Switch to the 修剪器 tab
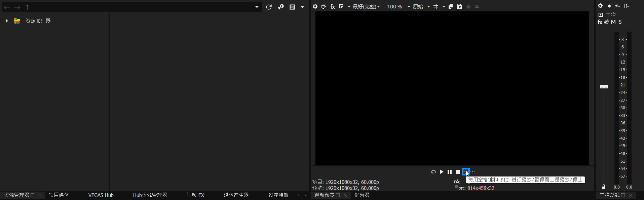This screenshot has width=644, height=200. click(x=362, y=195)
